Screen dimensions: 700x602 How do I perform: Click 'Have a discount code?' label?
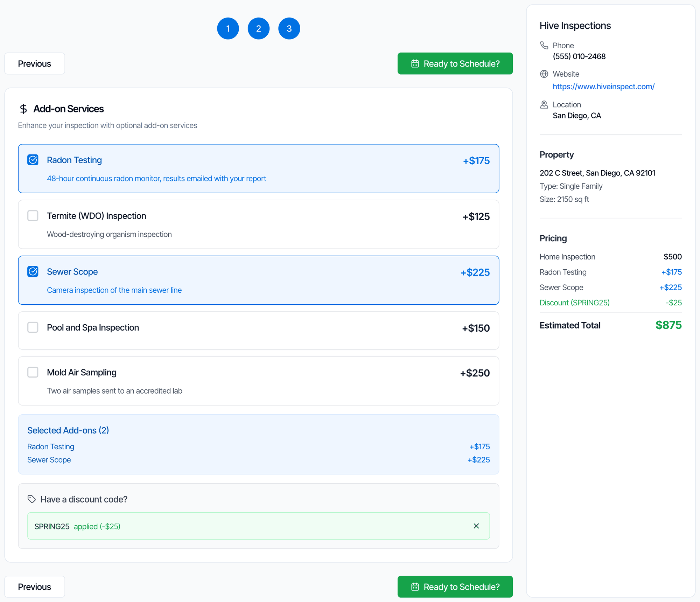pos(84,499)
